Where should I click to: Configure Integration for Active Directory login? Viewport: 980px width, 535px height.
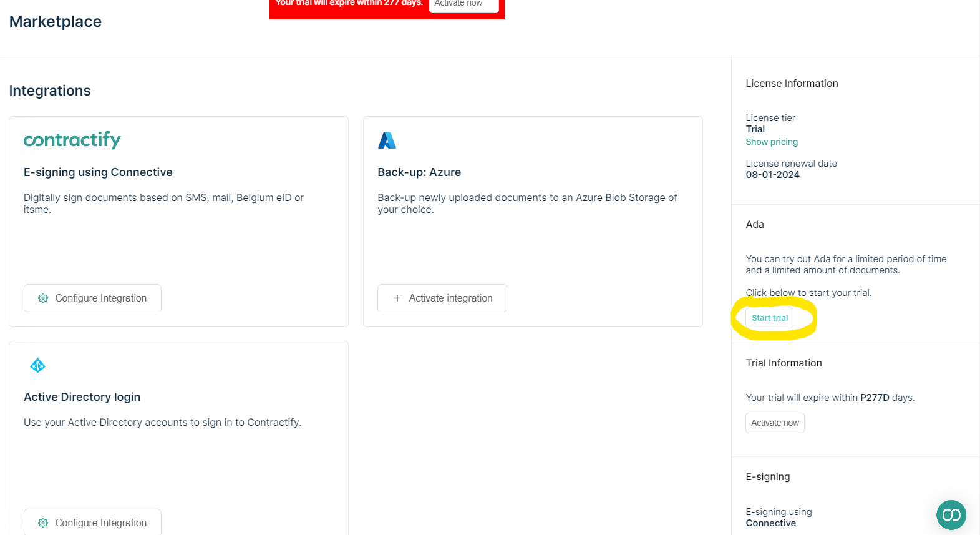tap(92, 522)
